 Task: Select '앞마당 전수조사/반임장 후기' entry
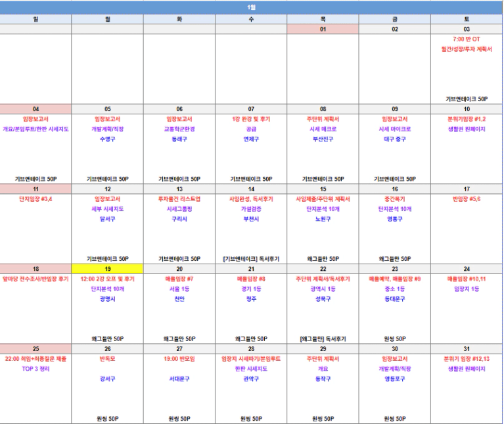[x=35, y=279]
